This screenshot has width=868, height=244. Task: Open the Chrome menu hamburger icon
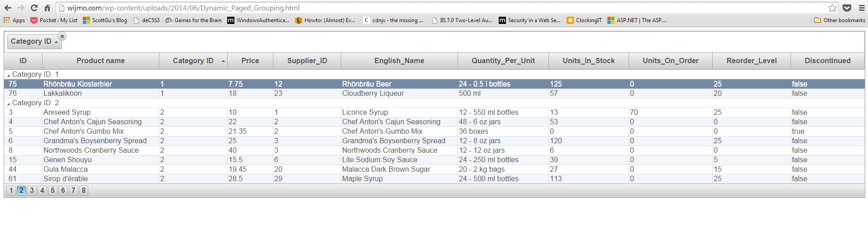(862, 8)
